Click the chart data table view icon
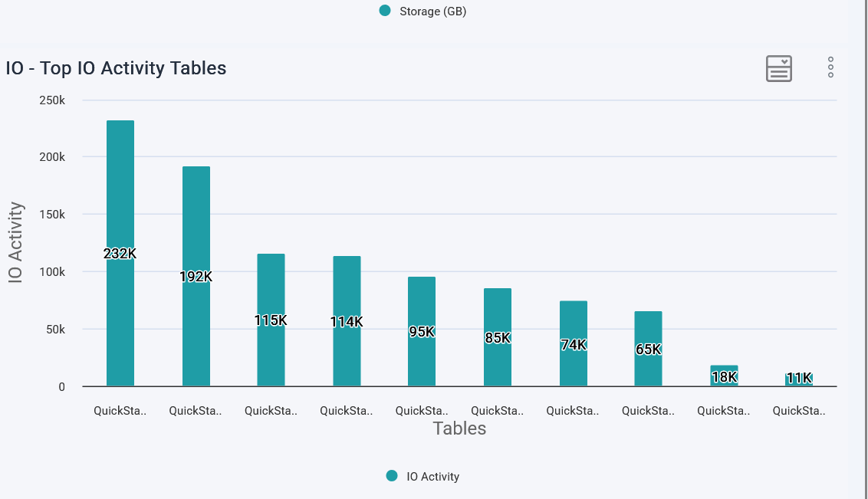The image size is (868, 499). tap(779, 68)
